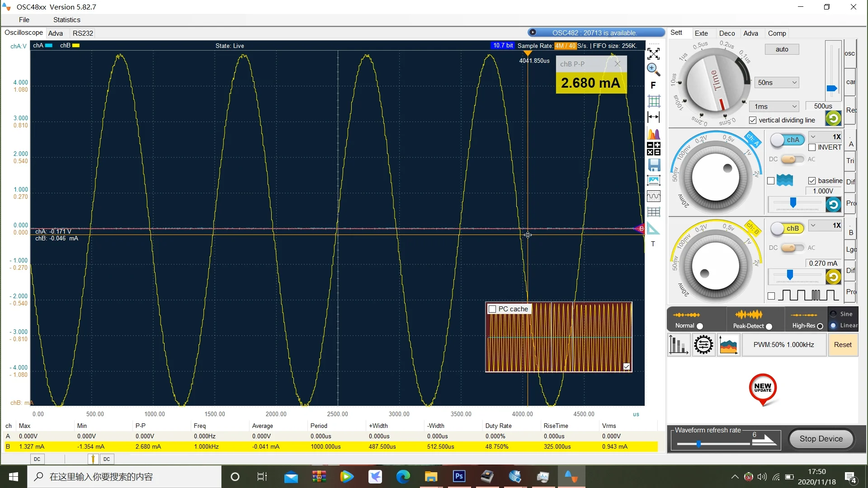The height and width of the screenshot is (488, 868).
Task: Click the auto button
Action: [782, 49]
